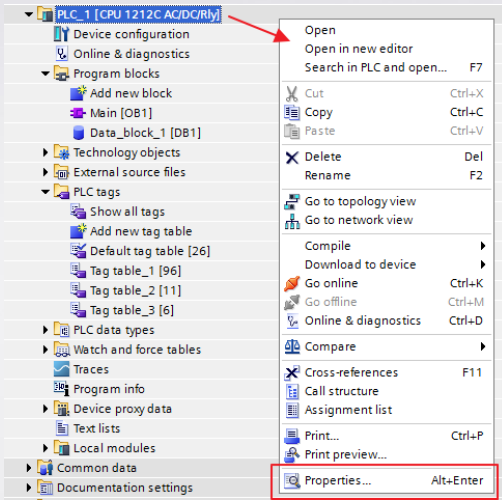Select Tag table_1 [96]
The height and width of the screenshot is (500, 502).
pos(135,271)
